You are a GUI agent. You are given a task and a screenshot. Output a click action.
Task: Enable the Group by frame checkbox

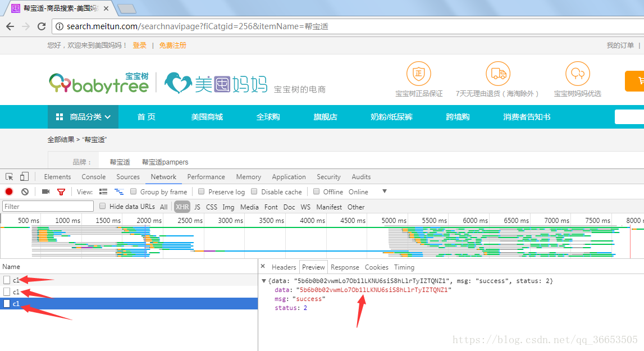point(134,192)
